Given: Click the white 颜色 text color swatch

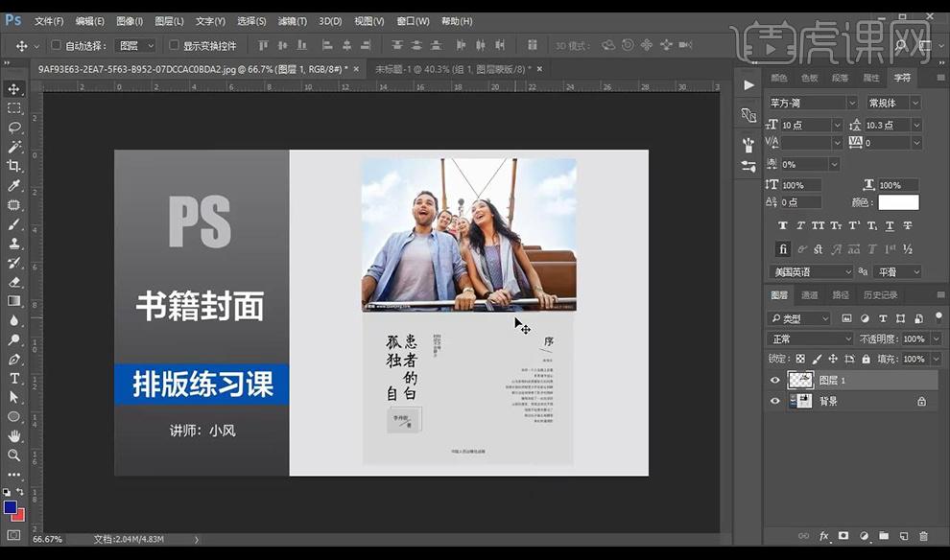Looking at the screenshot, I should 898,202.
